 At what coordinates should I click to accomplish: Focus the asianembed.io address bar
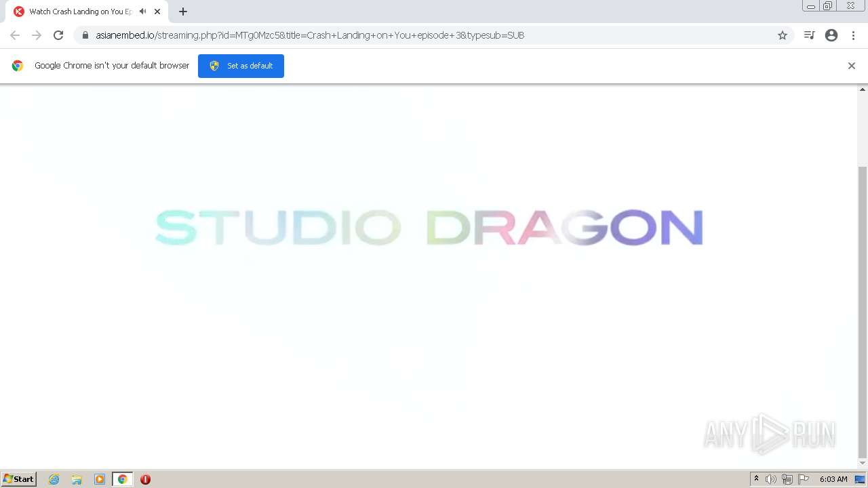point(434,35)
